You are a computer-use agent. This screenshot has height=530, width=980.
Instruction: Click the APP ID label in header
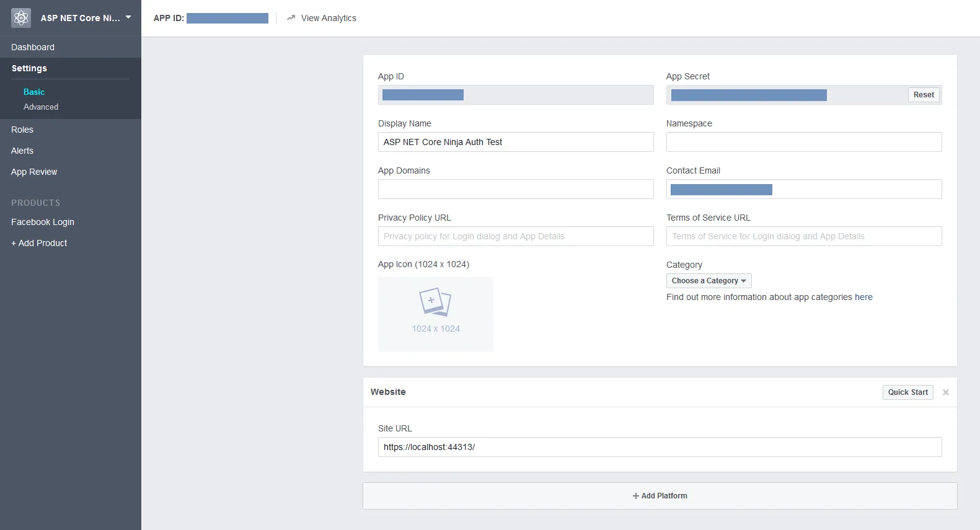(x=169, y=18)
